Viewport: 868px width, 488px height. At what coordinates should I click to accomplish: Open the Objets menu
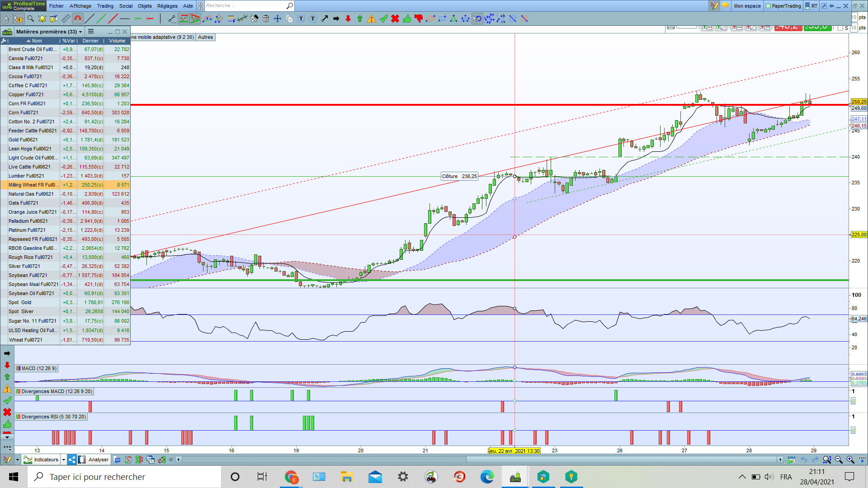(x=145, y=6)
